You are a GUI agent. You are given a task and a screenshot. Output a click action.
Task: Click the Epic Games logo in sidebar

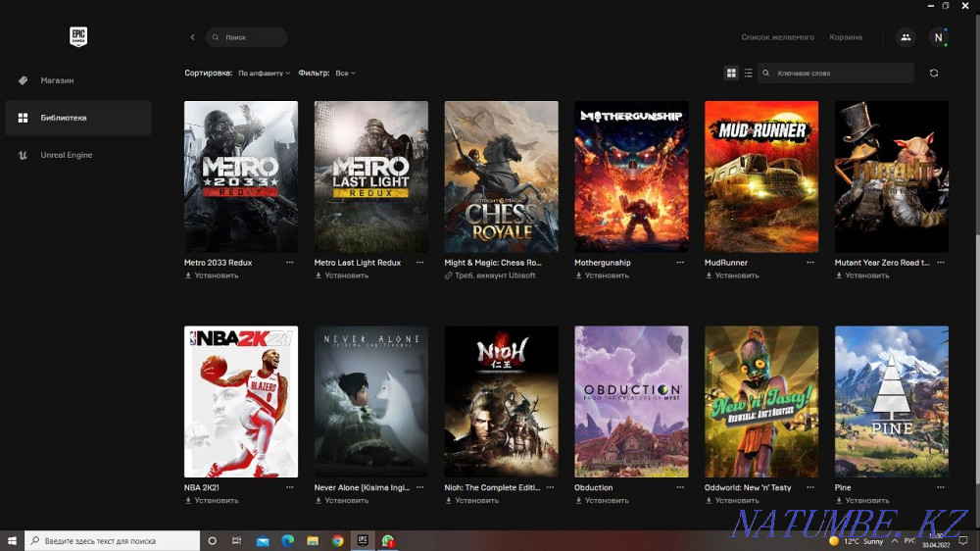(x=78, y=36)
